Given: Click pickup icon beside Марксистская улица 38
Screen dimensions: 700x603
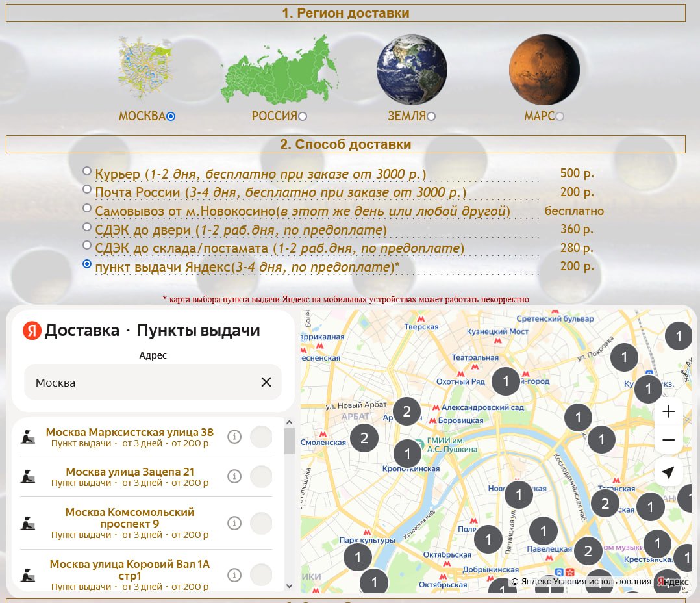Looking at the screenshot, I should (28, 437).
